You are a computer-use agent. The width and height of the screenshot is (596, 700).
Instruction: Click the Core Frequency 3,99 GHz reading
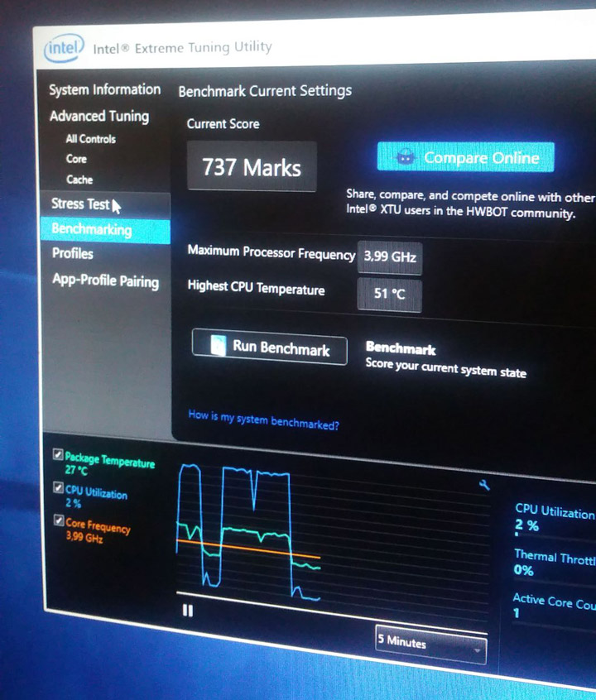[84, 537]
